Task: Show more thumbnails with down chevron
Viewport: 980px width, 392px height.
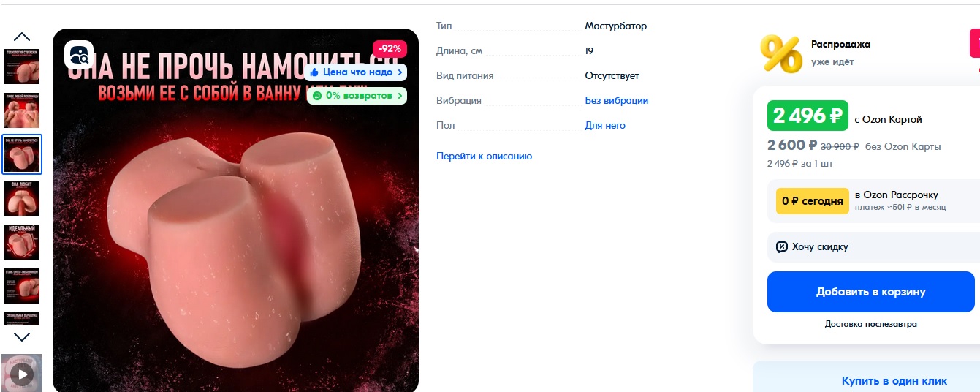Action: (22, 337)
